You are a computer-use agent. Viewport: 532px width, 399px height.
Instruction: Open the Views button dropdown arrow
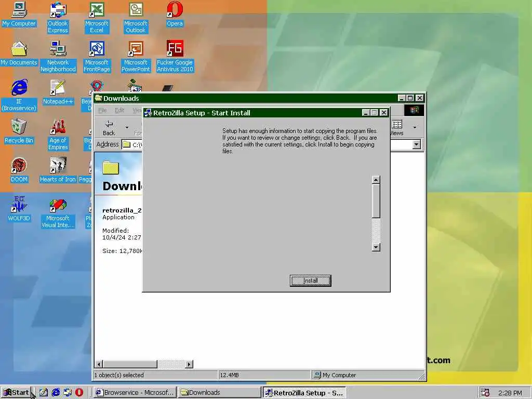pos(415,128)
